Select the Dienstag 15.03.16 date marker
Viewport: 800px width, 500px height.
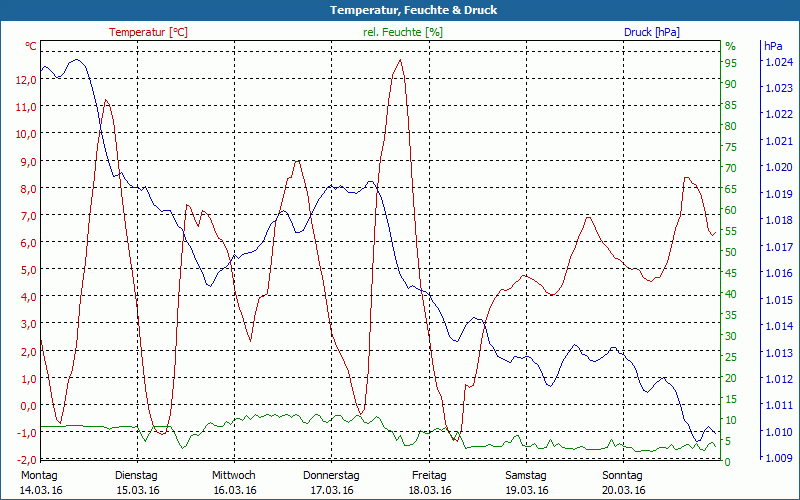click(x=137, y=482)
